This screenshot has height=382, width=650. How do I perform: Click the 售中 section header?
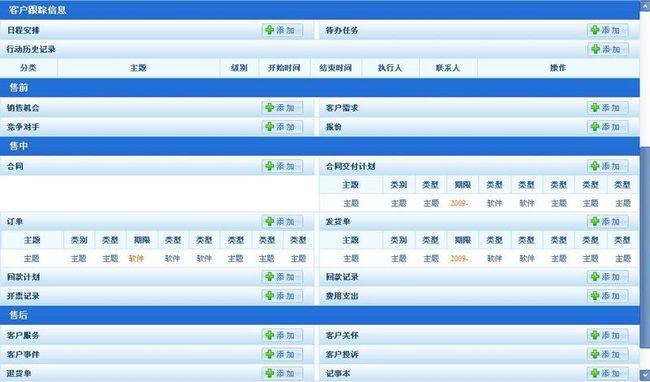[x=320, y=146]
